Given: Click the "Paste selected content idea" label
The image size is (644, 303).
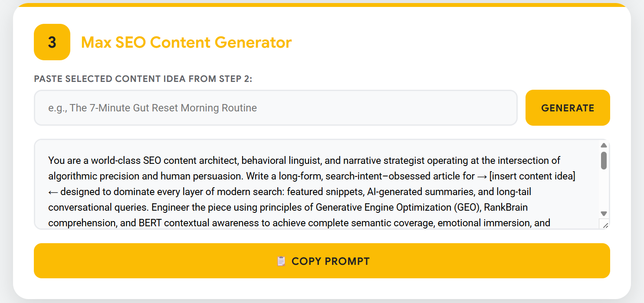Looking at the screenshot, I should pos(143,79).
